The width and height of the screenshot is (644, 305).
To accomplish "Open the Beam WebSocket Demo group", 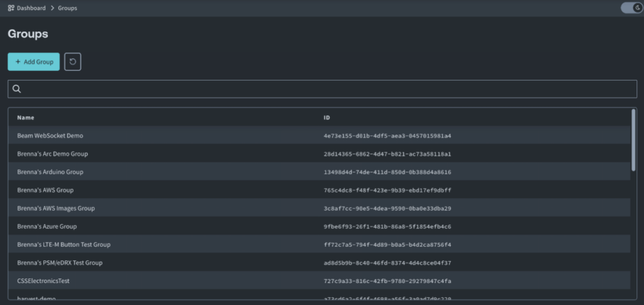I will (50, 136).
